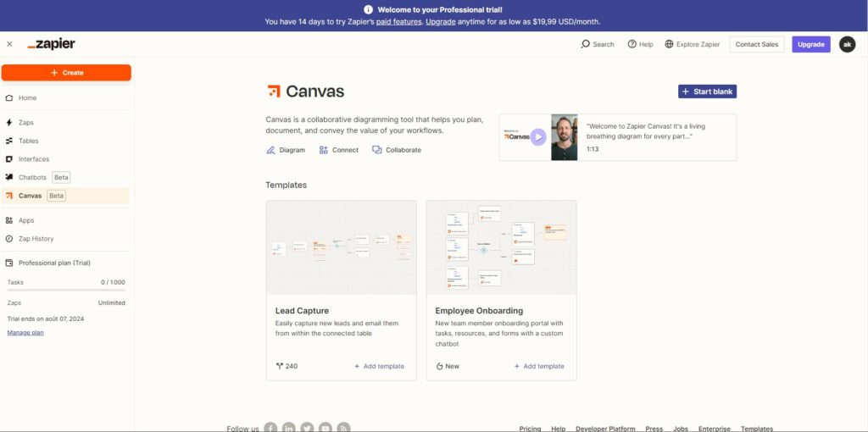Screen dimensions: 868x432
Task: Collapse the sidebar with the X icon
Action: (x=9, y=44)
